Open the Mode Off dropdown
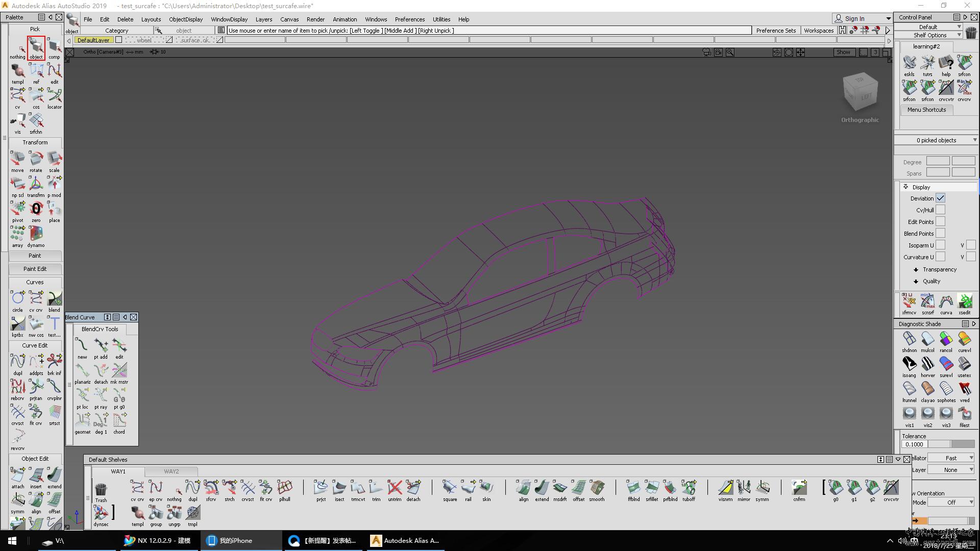This screenshot has height=551, width=980. 951,503
